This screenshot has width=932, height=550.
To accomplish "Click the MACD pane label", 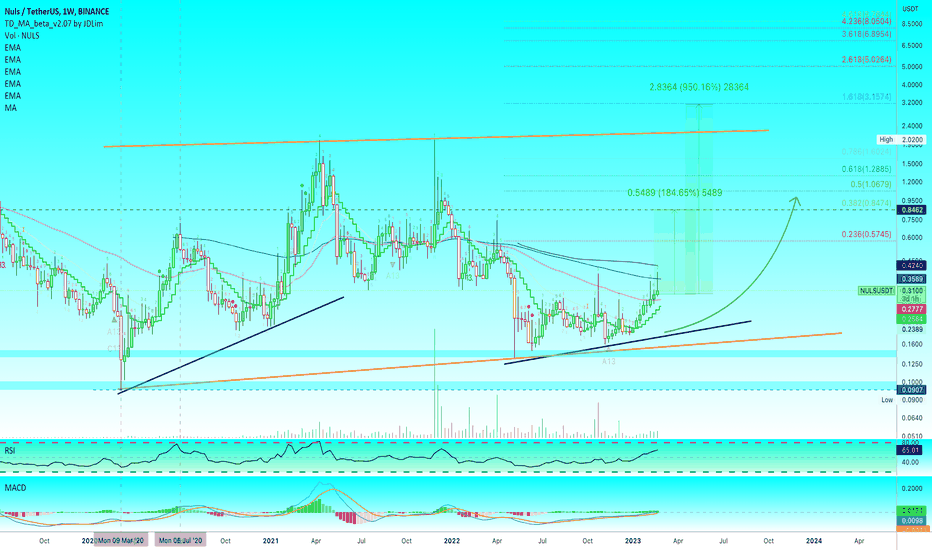I will click(x=15, y=488).
